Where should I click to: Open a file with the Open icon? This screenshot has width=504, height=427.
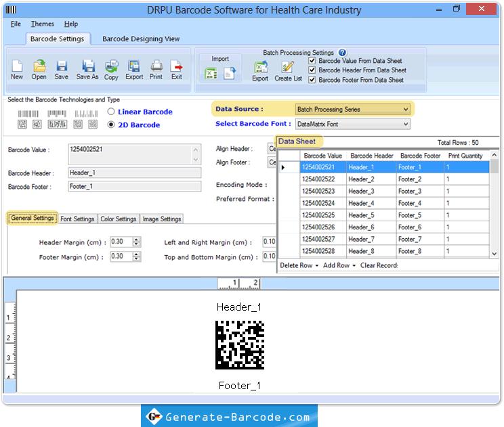[x=39, y=66]
